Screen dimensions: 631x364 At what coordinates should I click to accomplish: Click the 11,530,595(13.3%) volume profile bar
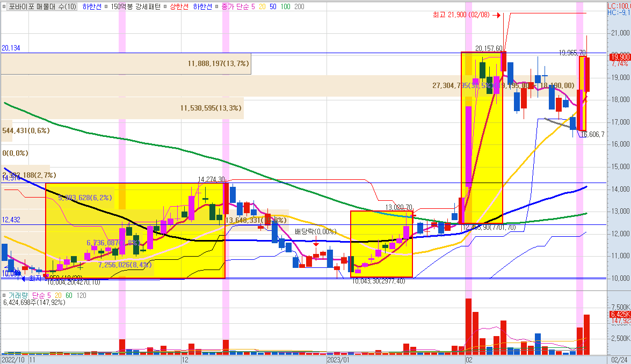pyautogui.click(x=122, y=108)
